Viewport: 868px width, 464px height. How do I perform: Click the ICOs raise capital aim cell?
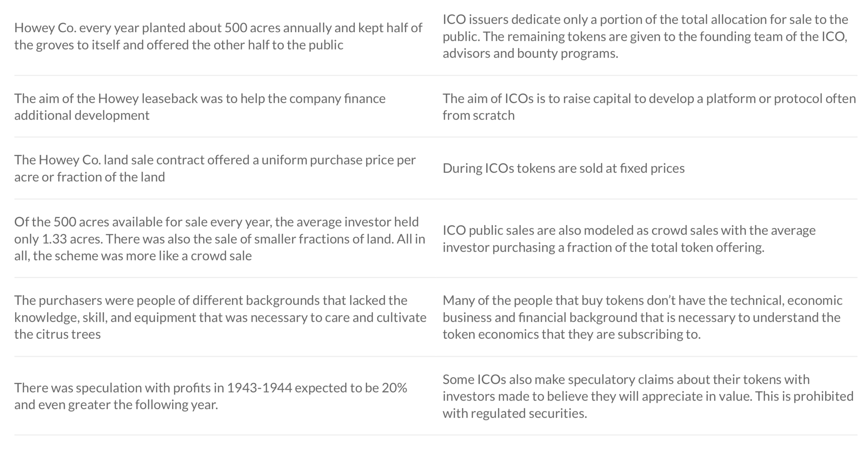(x=649, y=107)
